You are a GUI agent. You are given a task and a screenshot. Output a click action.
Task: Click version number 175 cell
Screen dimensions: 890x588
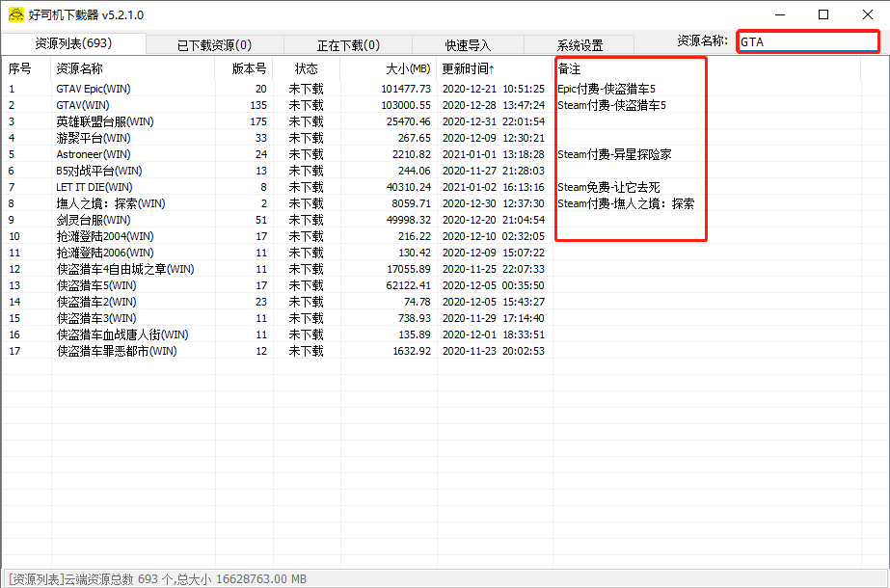click(258, 121)
